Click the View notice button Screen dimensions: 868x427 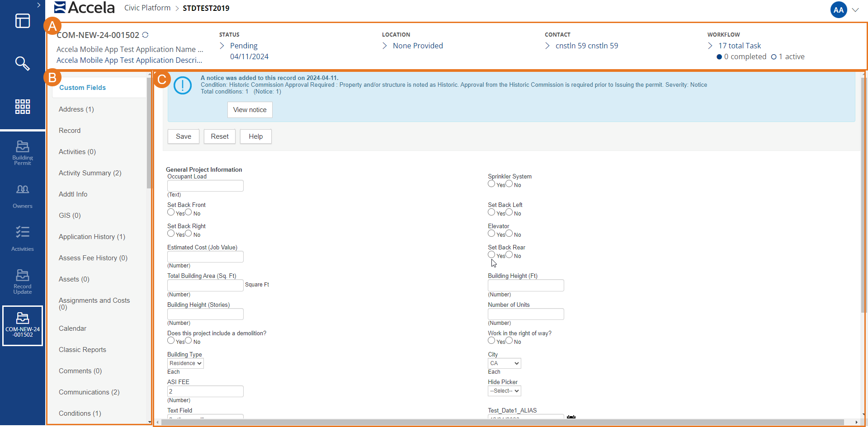click(250, 110)
